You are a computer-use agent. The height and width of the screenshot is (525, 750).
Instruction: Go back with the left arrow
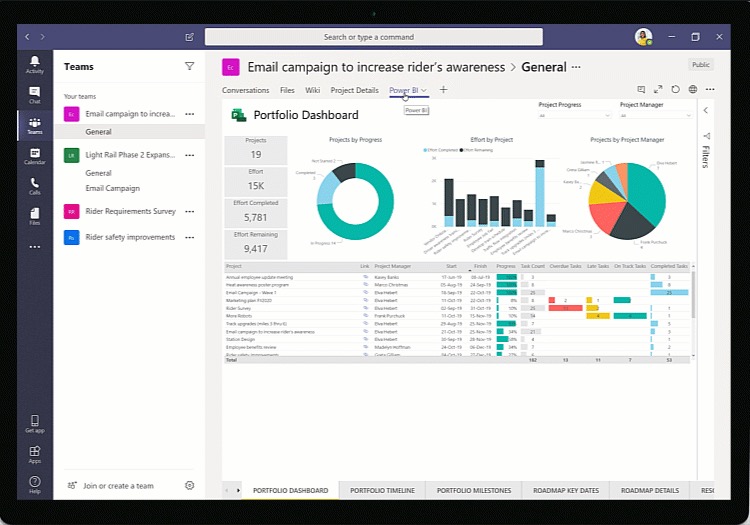[27, 37]
